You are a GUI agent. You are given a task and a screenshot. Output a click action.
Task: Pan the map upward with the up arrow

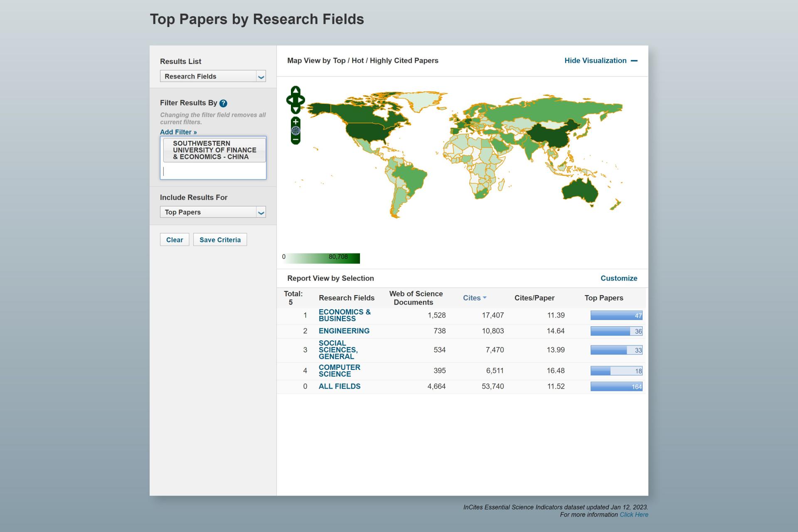[x=296, y=90]
